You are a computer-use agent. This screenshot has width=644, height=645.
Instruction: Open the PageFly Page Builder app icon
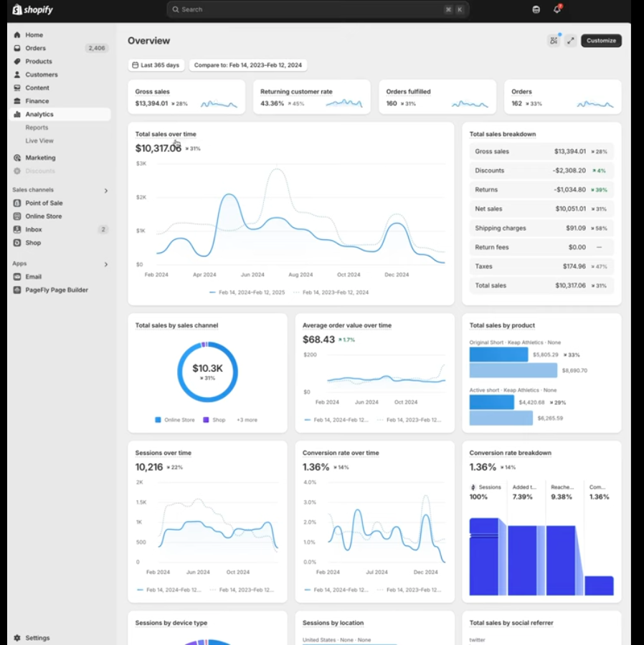coord(18,290)
